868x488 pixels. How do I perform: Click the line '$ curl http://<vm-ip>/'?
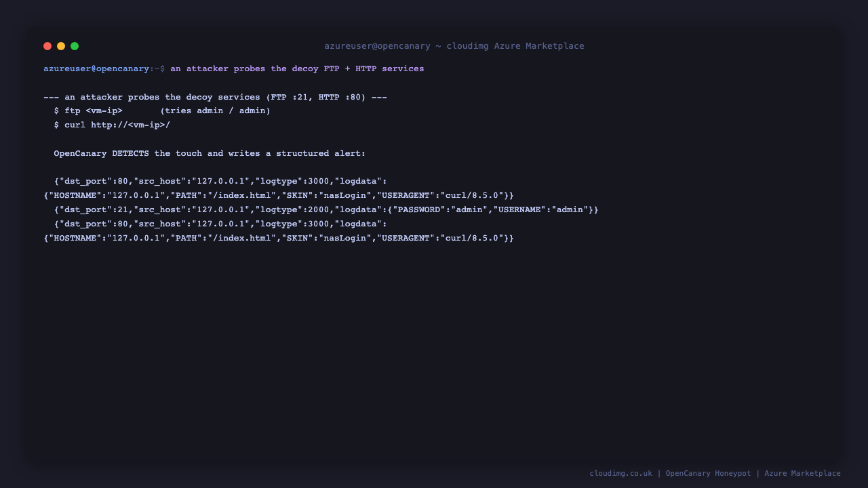click(112, 125)
